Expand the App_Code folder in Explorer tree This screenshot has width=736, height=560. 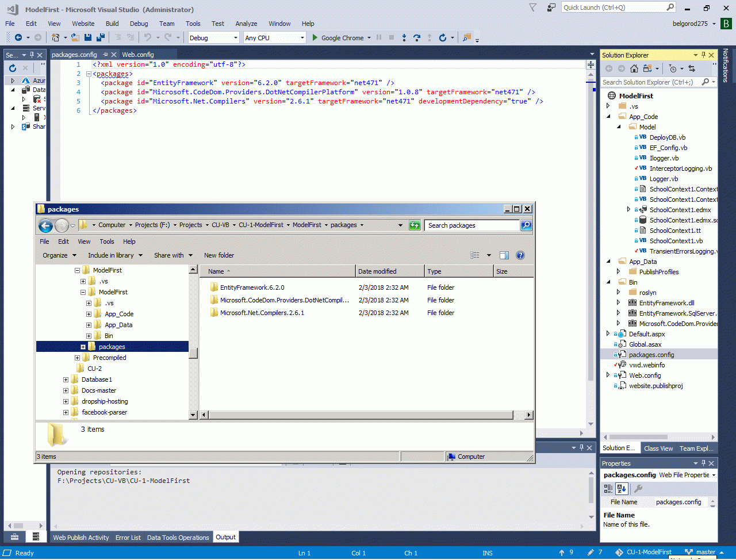(x=89, y=314)
